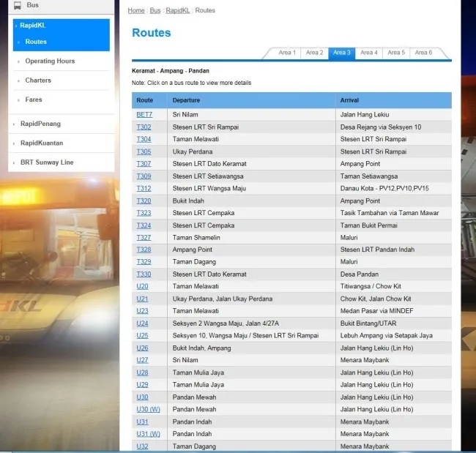476x453 pixels.
Task: Open route T309 details
Action: [x=144, y=176]
